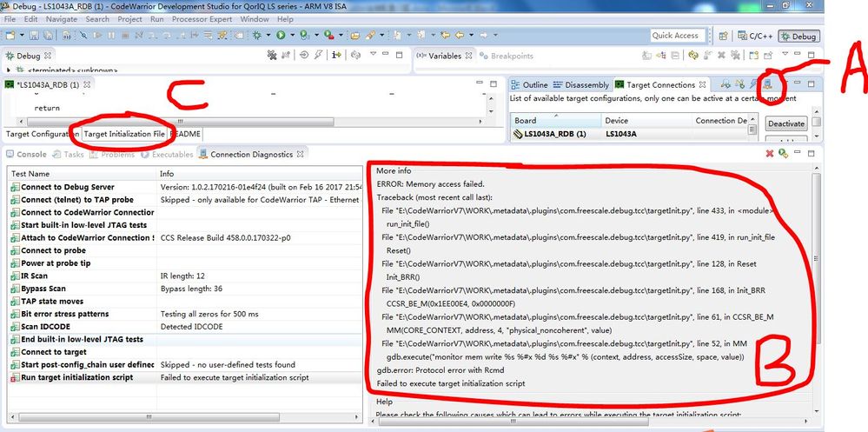Click the Save All toolbar icon
The image size is (868, 432).
(x=48, y=35)
